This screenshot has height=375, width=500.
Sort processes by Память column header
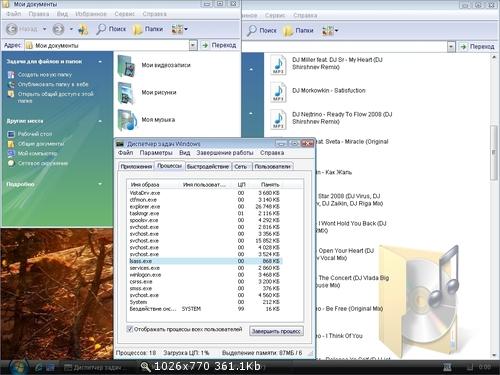270,185
